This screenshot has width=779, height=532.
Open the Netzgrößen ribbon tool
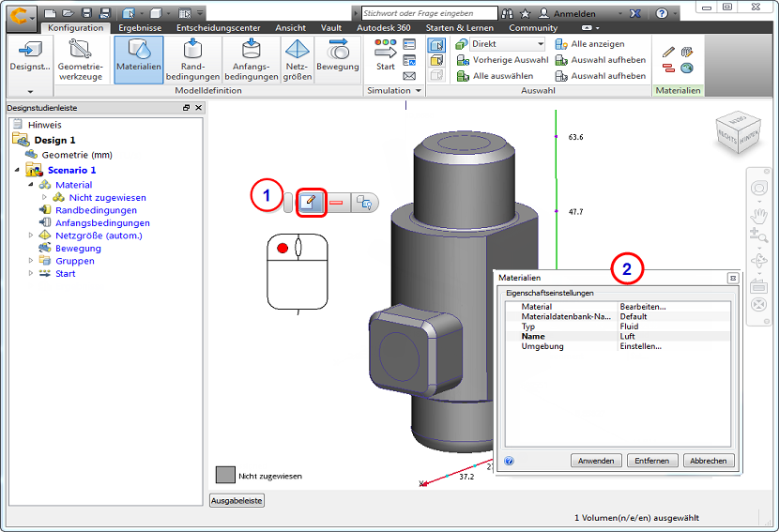pos(298,61)
